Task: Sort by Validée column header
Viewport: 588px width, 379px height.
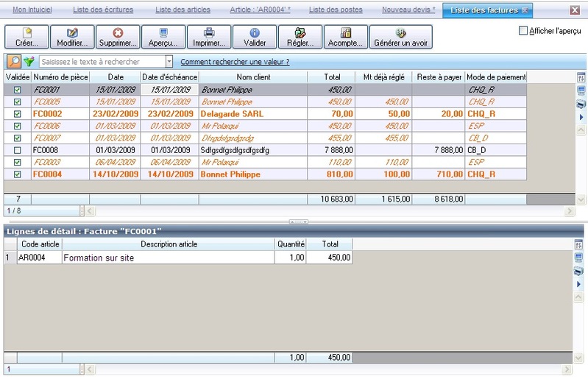Action: coord(18,77)
